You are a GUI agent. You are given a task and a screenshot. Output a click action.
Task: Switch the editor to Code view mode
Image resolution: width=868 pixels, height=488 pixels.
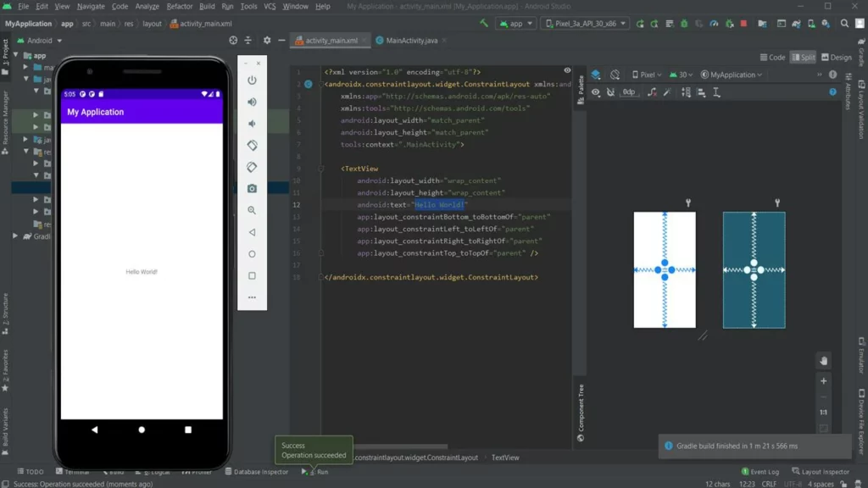click(x=772, y=58)
